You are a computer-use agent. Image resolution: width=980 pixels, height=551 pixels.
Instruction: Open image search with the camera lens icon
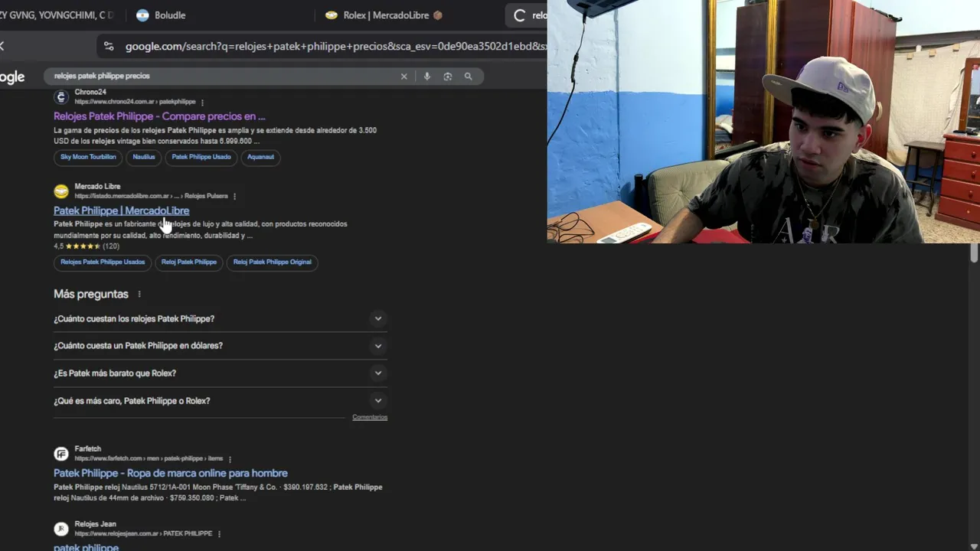(x=447, y=77)
